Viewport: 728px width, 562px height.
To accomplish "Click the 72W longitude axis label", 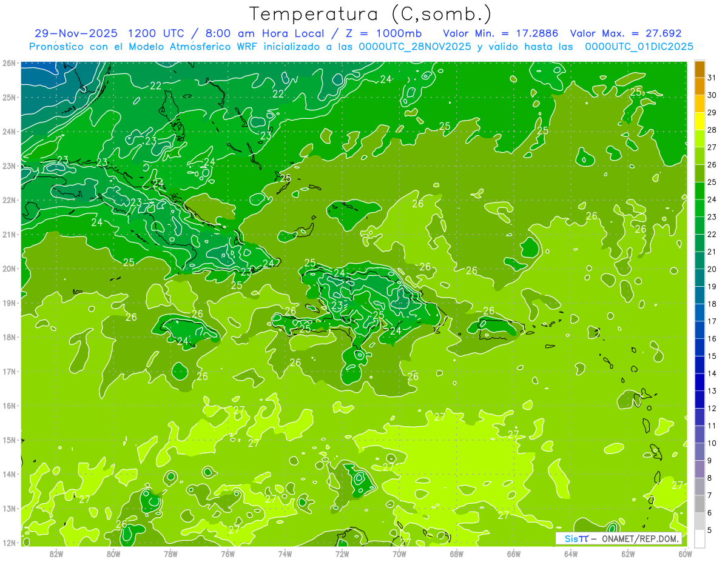I will (342, 554).
